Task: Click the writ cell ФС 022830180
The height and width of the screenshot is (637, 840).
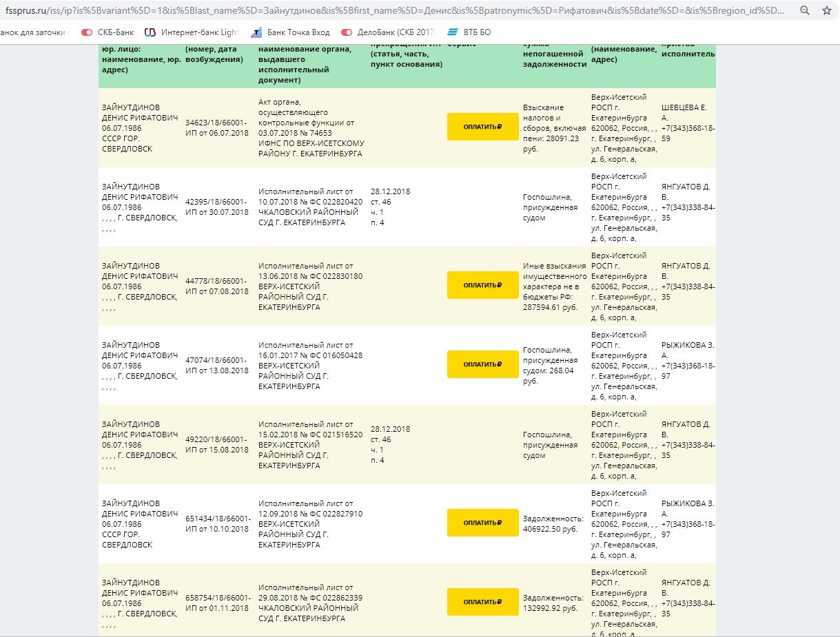Action: tap(311, 286)
